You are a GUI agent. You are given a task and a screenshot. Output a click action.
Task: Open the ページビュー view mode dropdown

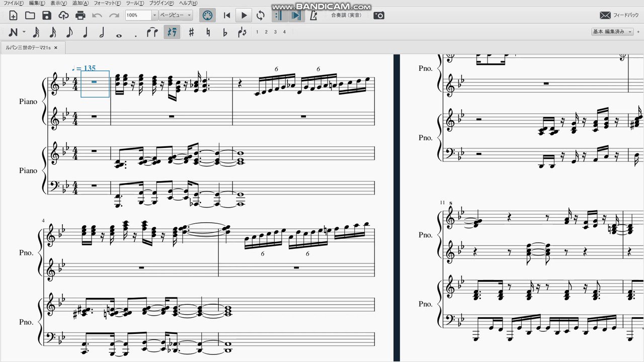tap(176, 15)
